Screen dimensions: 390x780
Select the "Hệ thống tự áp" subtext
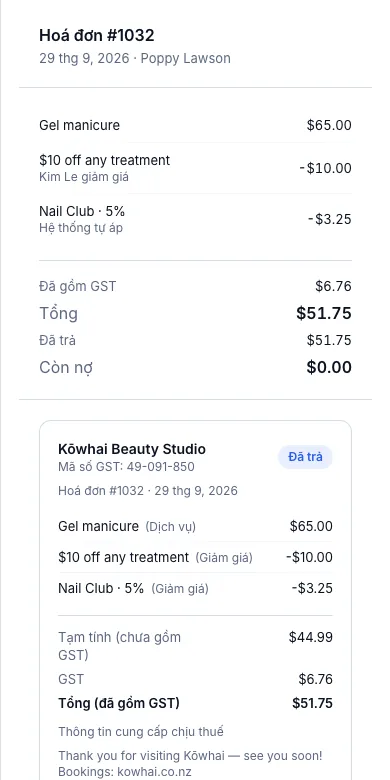[x=81, y=228]
